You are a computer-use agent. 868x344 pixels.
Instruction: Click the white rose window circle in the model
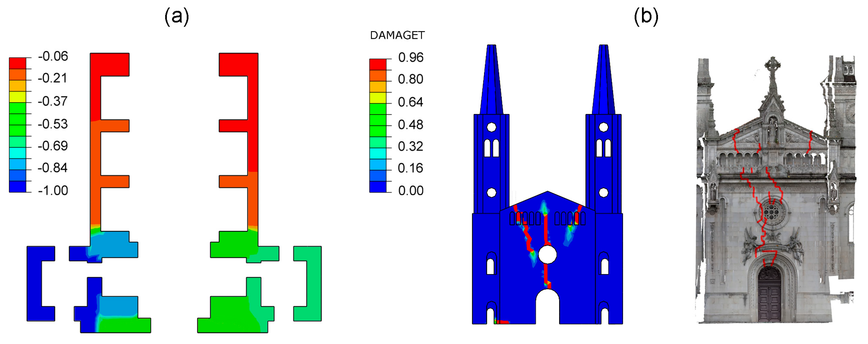[547, 254]
